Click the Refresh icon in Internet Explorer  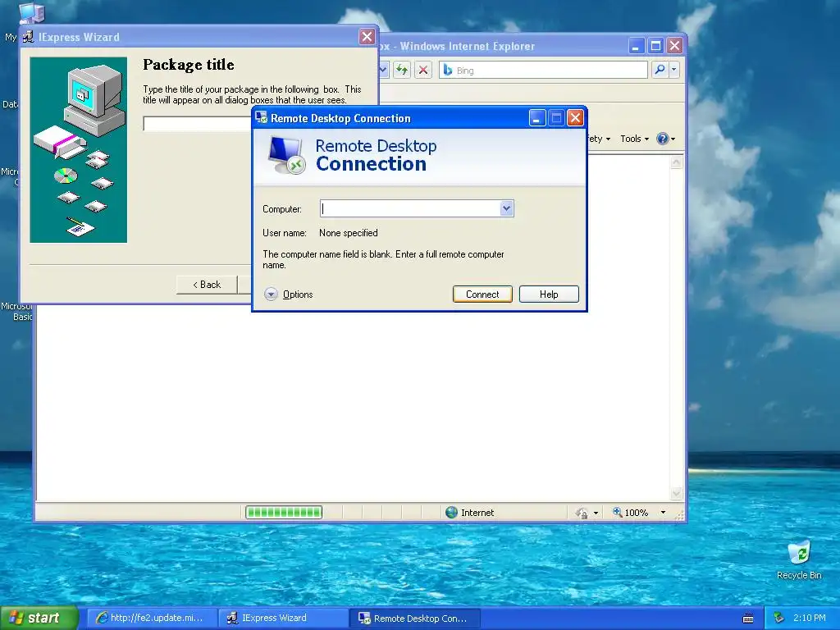[402, 71]
